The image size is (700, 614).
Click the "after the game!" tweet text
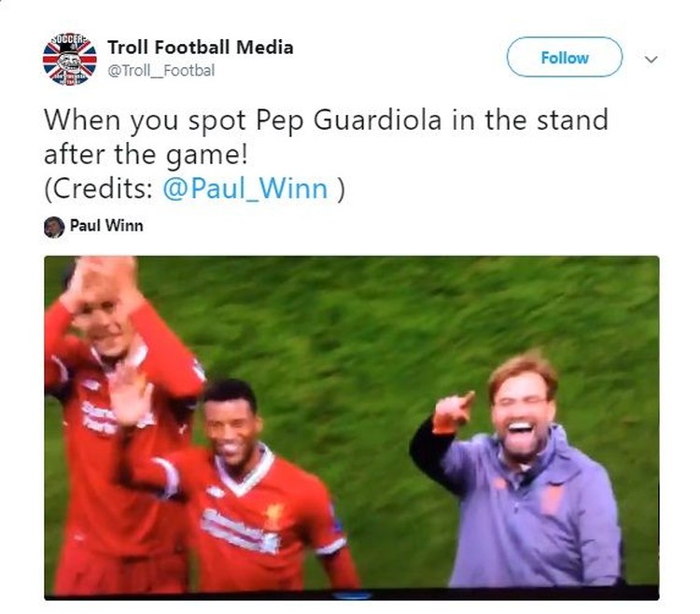click(146, 155)
